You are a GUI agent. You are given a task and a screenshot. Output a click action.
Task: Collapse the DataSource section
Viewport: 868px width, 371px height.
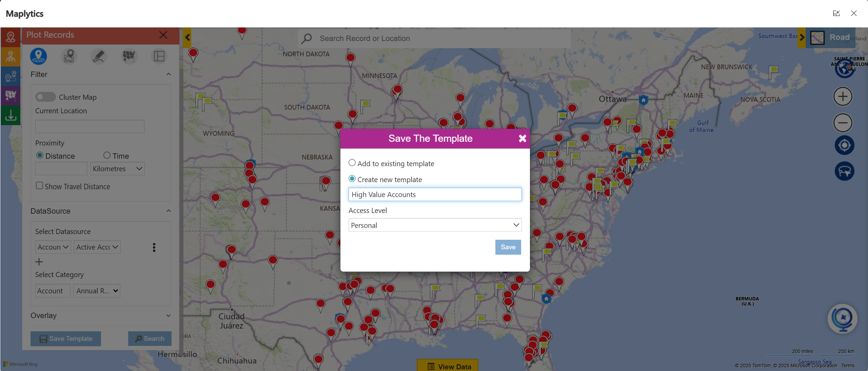169,211
